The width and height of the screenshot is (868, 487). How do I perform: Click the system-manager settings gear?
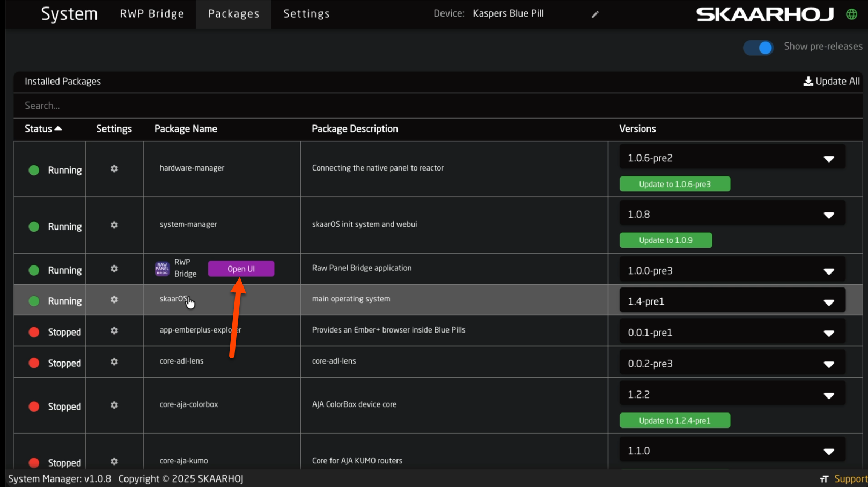(x=114, y=225)
